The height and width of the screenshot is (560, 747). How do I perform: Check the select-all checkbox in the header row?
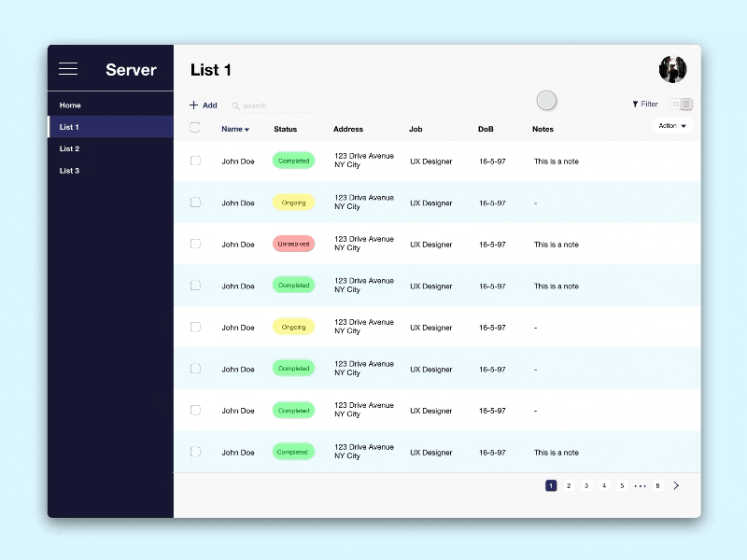195,129
